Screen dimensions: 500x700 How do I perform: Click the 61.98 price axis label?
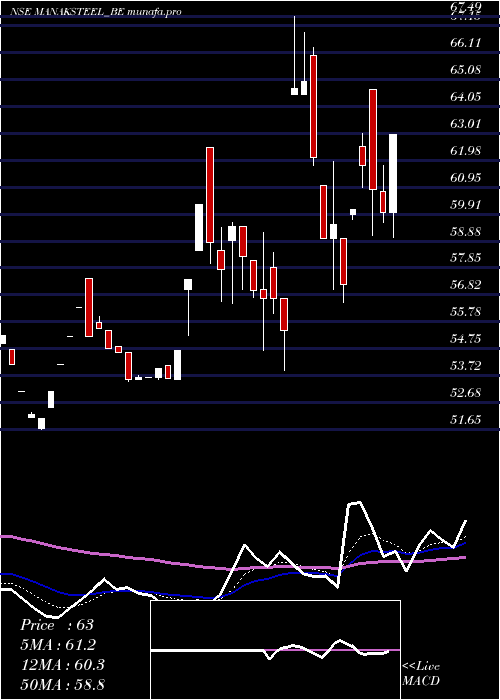(466, 150)
